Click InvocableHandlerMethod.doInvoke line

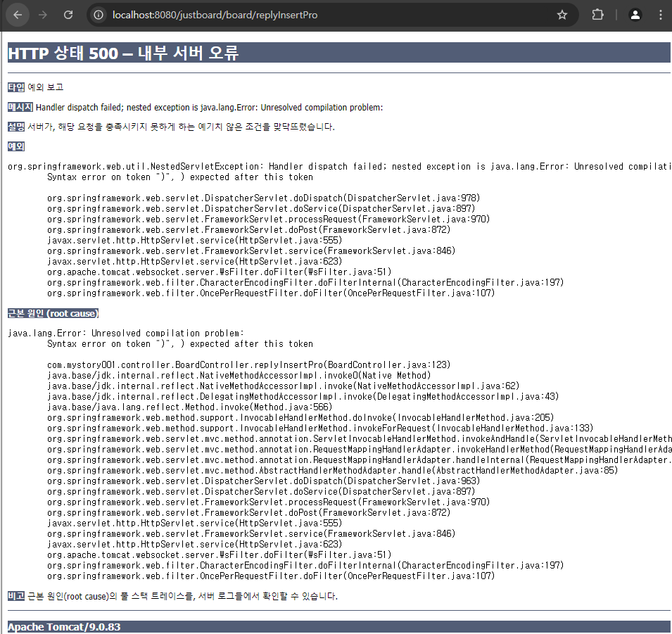[x=300, y=417]
